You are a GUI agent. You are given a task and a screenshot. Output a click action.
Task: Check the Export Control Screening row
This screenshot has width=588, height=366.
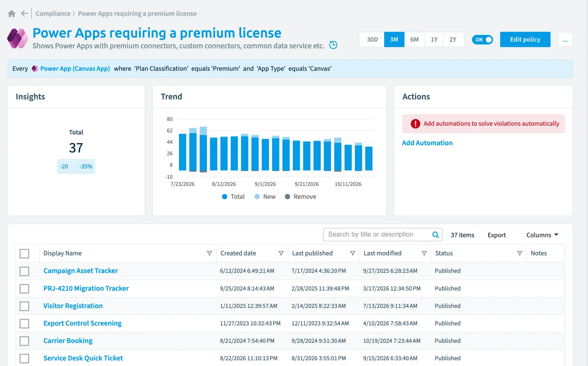[24, 324]
